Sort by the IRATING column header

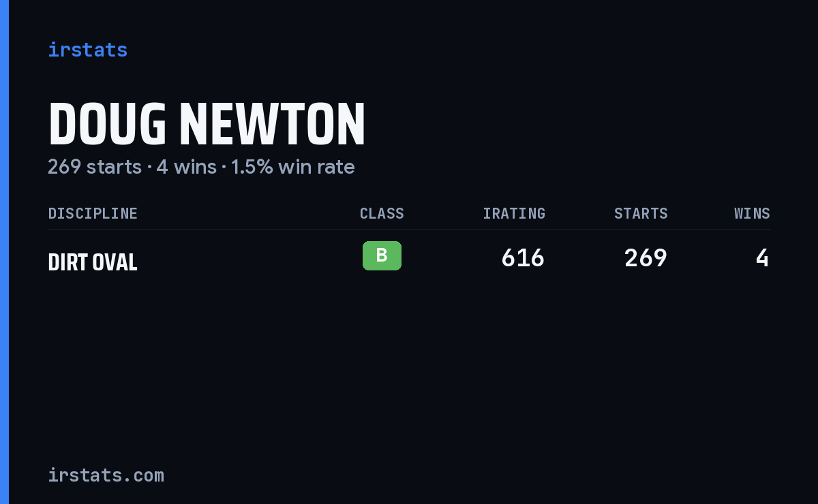coord(514,213)
